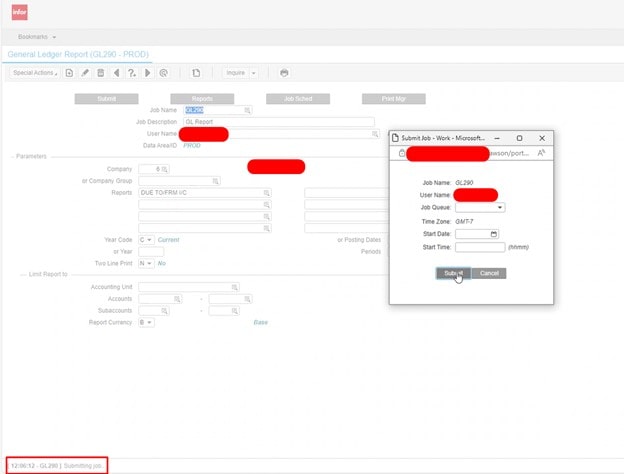Click the Current year code label
The width and height of the screenshot is (624, 474).
169,240
